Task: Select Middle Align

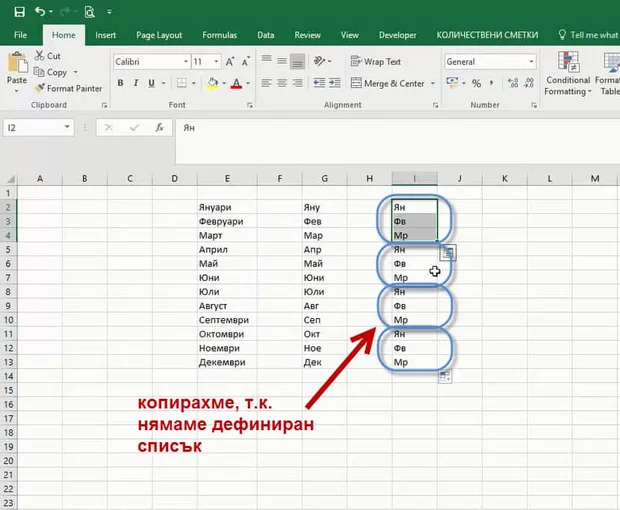Action: [282, 61]
